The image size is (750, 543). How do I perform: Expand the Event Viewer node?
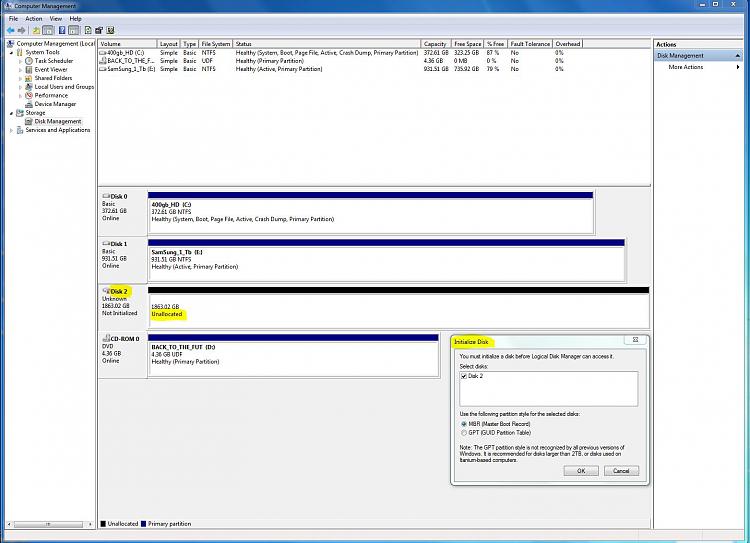pyautogui.click(x=21, y=70)
